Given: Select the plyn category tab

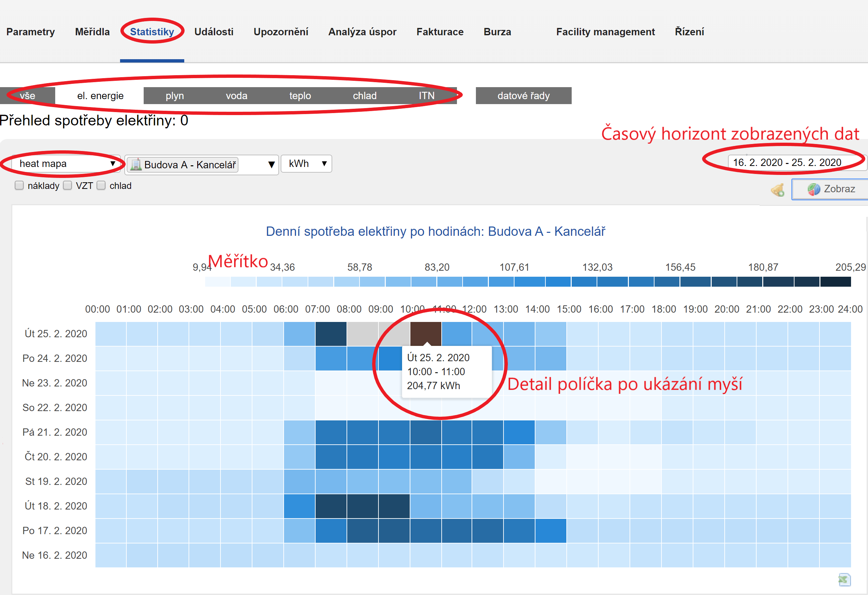Looking at the screenshot, I should click(174, 95).
